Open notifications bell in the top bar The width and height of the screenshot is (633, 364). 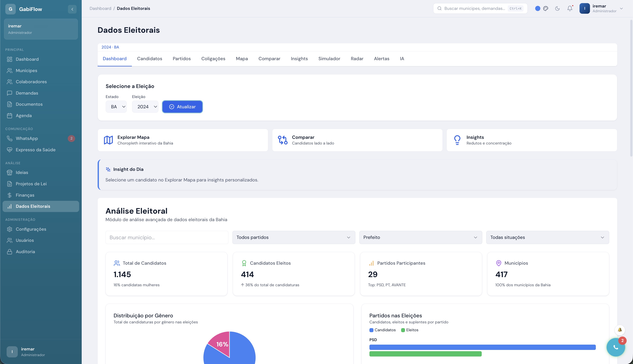570,8
